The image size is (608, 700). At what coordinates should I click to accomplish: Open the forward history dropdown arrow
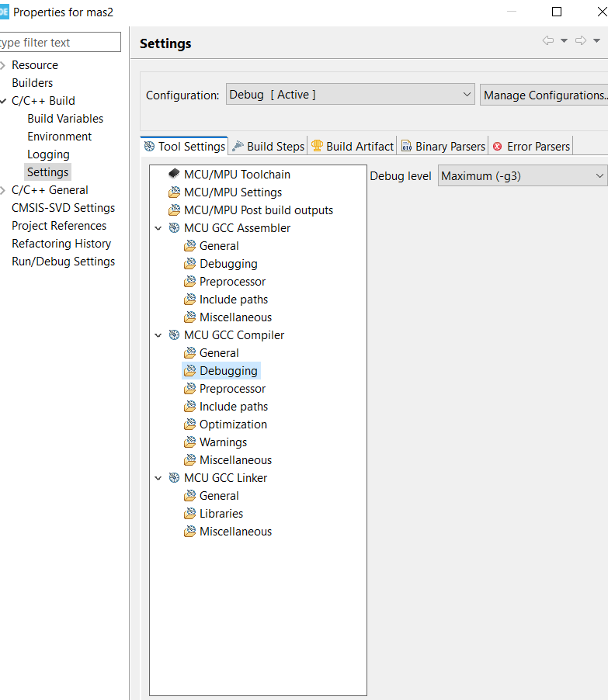(596, 40)
